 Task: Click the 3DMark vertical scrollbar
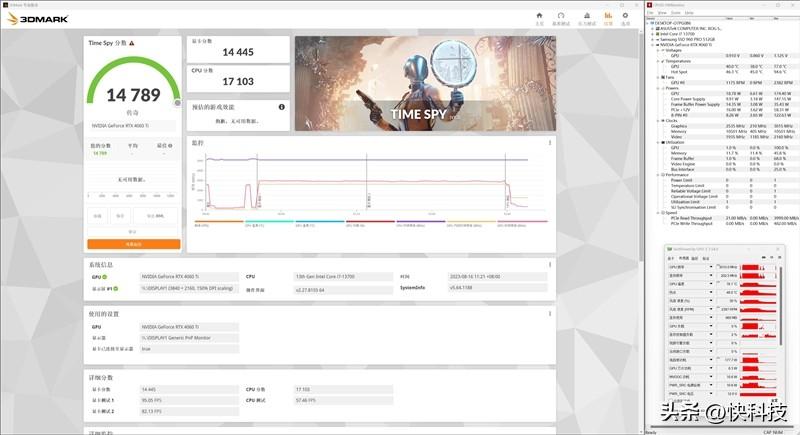641,148
